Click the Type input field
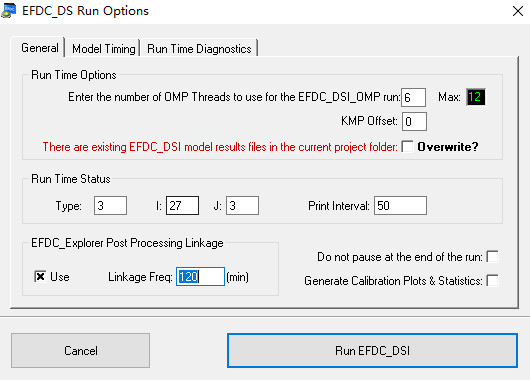The height and width of the screenshot is (380, 530). pos(111,206)
